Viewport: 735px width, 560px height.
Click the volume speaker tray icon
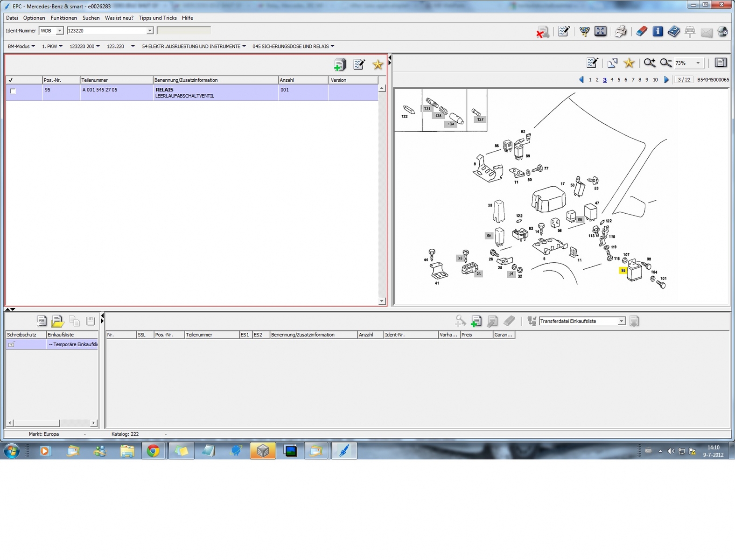[x=671, y=451]
